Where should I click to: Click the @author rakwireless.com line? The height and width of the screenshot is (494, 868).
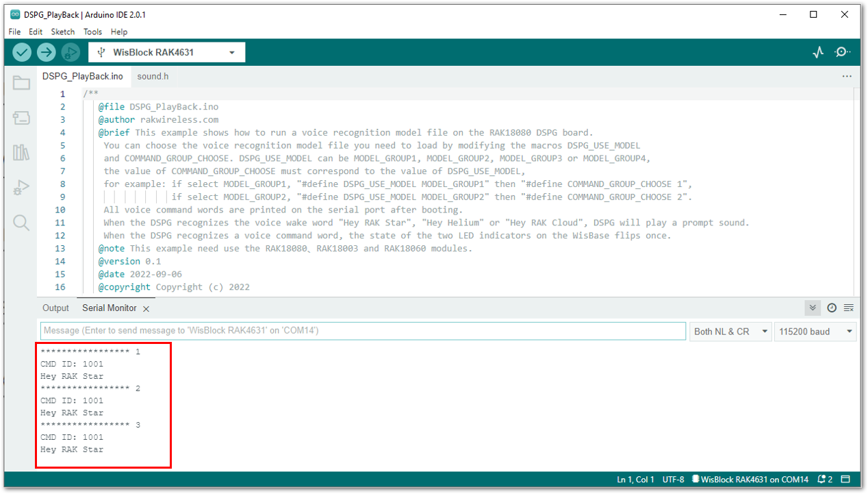(158, 120)
